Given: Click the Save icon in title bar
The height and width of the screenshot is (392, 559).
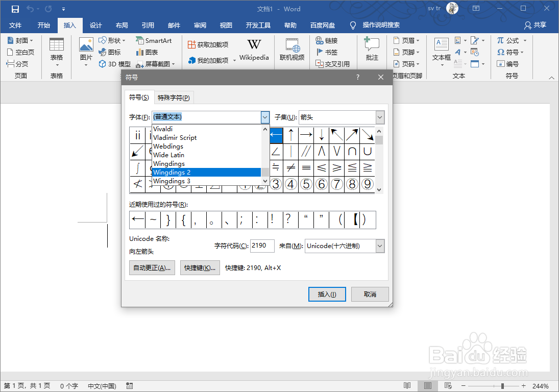Looking at the screenshot, I should [15, 9].
